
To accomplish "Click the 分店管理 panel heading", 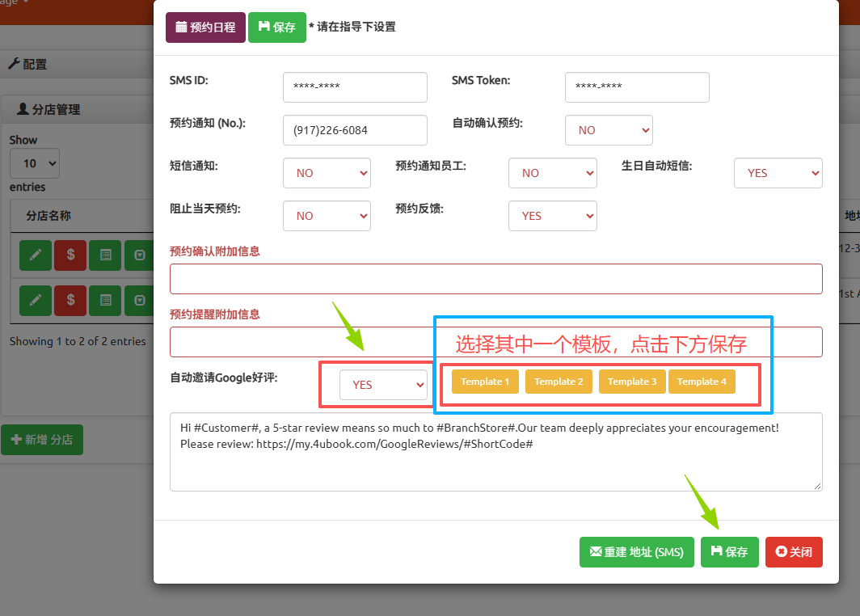I will click(48, 110).
